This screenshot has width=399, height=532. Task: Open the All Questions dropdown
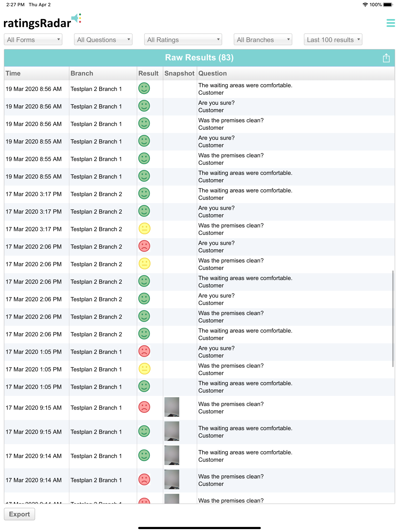pyautogui.click(x=103, y=40)
